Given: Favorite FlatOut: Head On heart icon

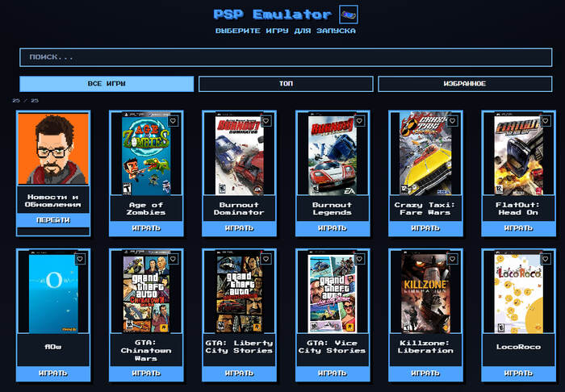Looking at the screenshot, I should click(545, 121).
